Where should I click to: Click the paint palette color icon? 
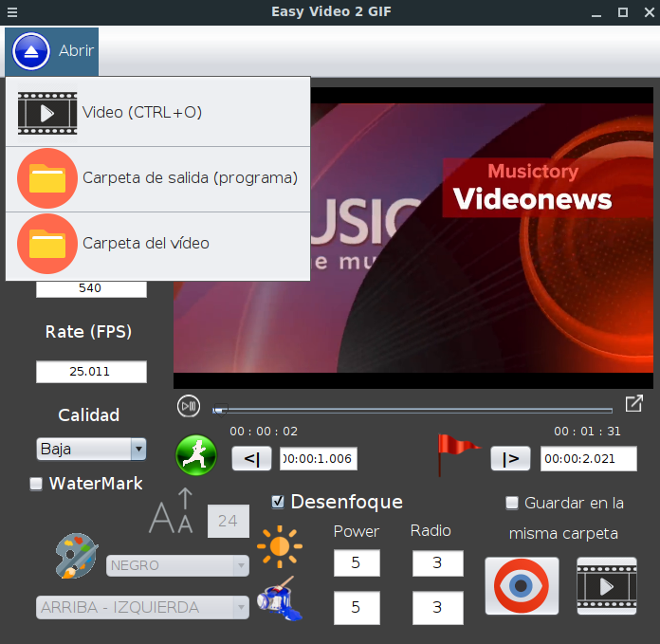(x=77, y=556)
